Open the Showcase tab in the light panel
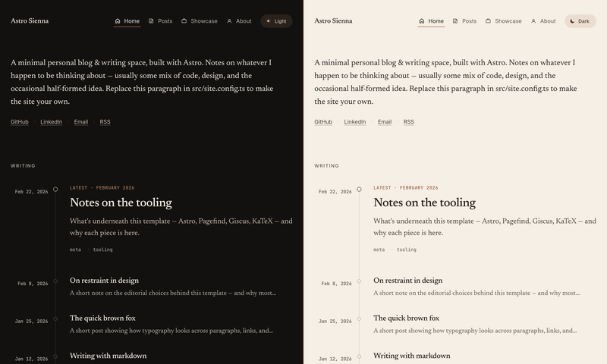 point(504,21)
